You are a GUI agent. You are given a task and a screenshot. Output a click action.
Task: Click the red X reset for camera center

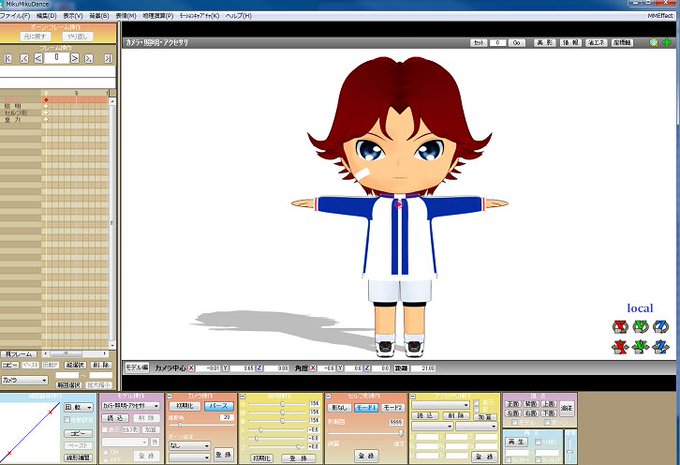[191, 368]
